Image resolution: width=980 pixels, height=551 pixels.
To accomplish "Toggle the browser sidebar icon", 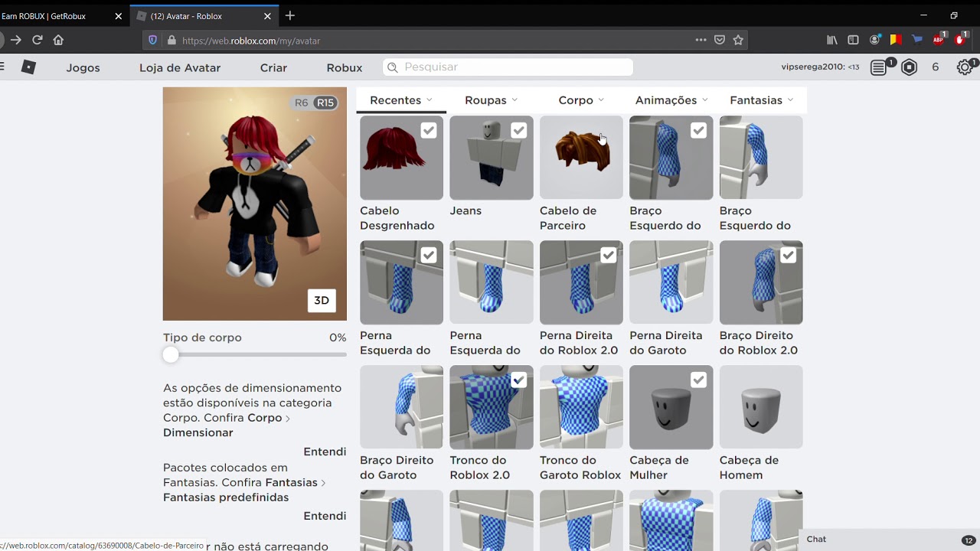I will coord(853,40).
